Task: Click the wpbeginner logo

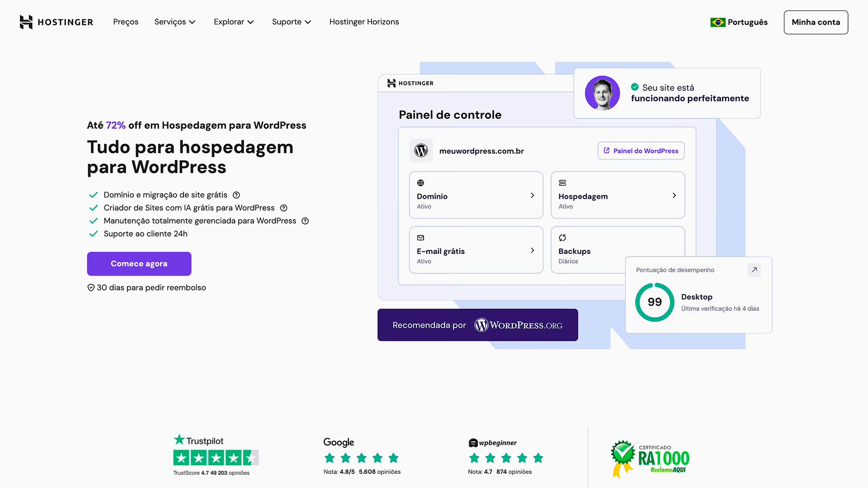Action: [x=493, y=443]
